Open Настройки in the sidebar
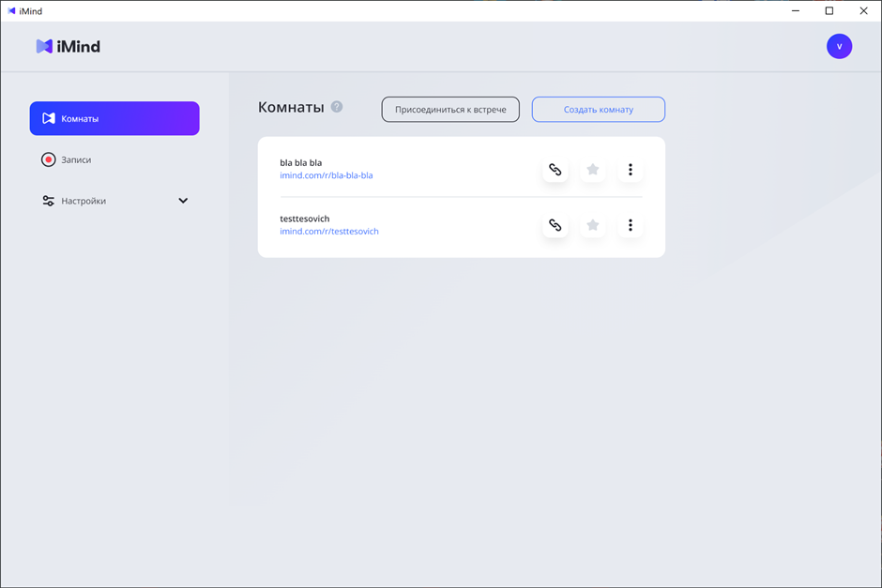Screen dimensions: 882x588 pyautogui.click(x=114, y=201)
